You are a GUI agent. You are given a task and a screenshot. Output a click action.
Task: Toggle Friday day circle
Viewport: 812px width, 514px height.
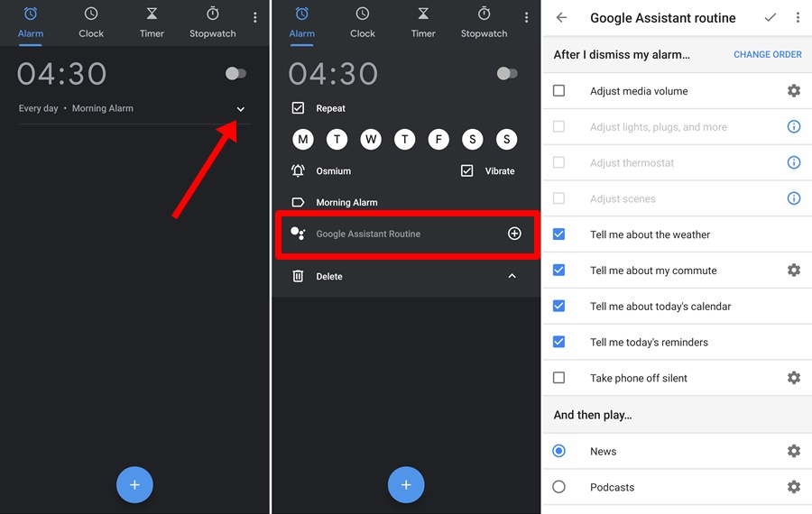[438, 139]
